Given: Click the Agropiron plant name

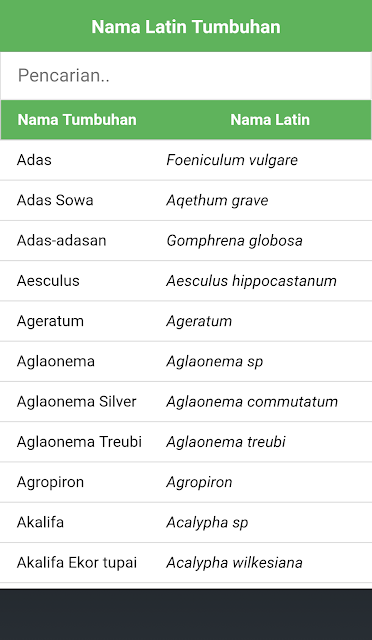Looking at the screenshot, I should tap(50, 482).
